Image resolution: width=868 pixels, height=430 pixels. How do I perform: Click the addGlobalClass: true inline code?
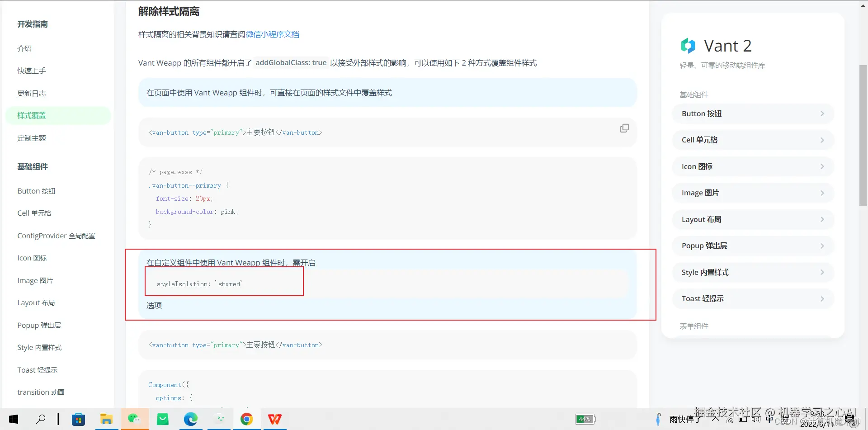[x=291, y=63]
